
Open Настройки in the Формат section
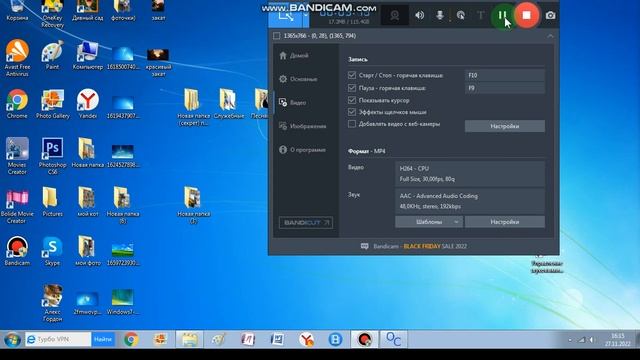coord(505,222)
